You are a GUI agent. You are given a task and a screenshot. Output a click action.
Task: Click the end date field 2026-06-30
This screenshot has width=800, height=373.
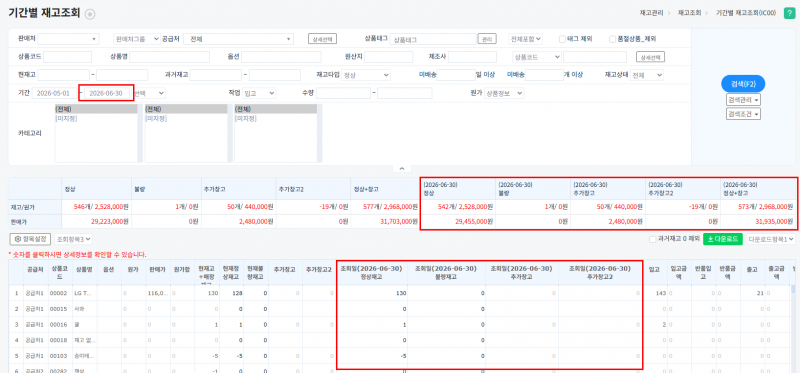[106, 93]
